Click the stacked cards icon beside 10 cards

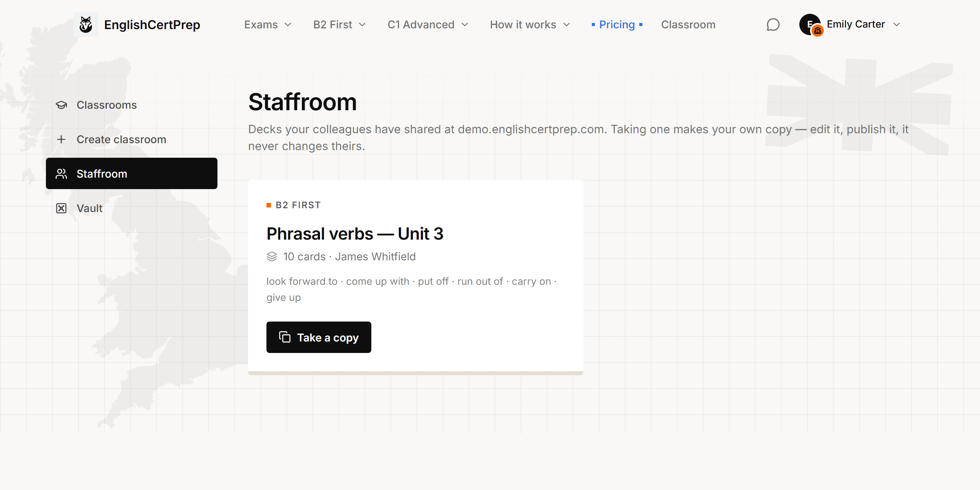coord(272,256)
